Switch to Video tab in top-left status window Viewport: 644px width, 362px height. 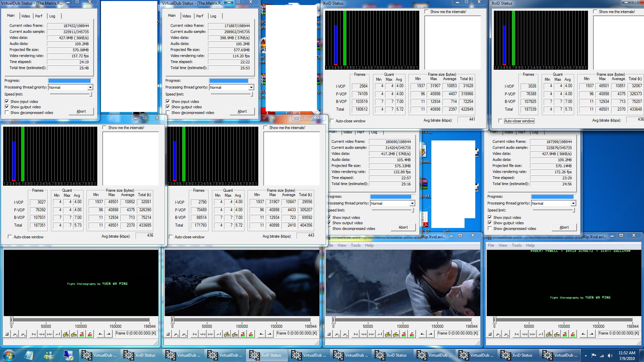[x=25, y=16]
